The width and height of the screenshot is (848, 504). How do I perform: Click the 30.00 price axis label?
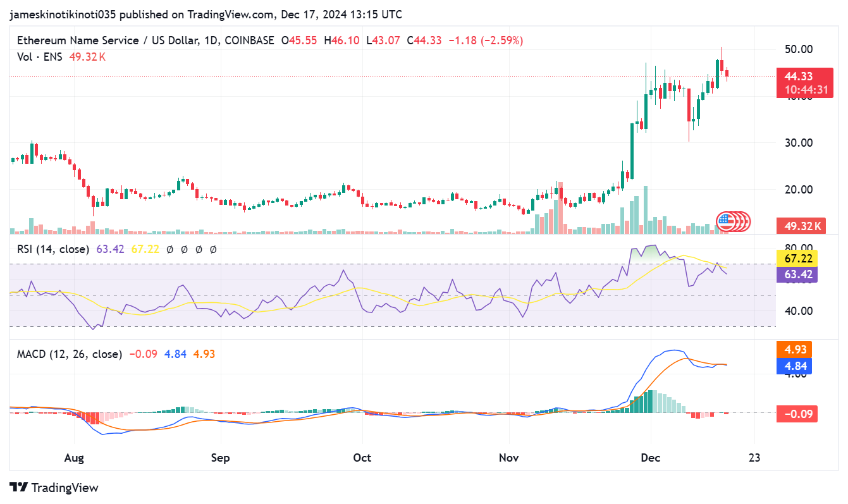799,142
